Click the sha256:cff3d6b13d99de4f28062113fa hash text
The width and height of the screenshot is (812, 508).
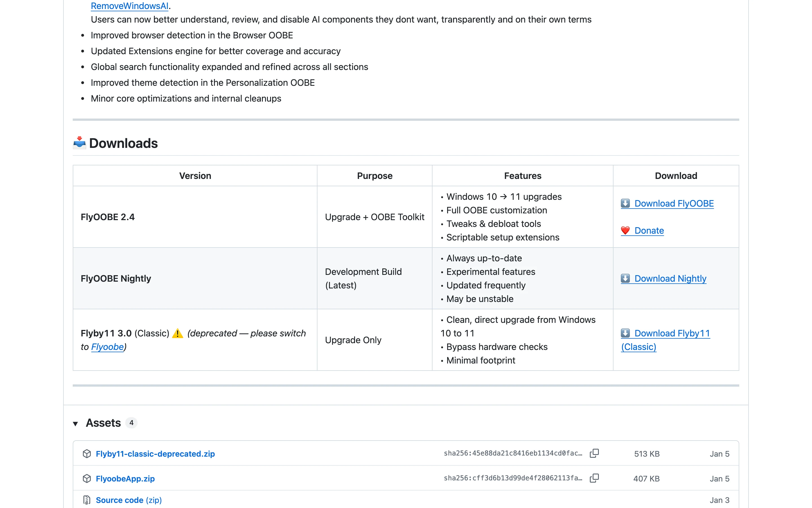coord(513,478)
